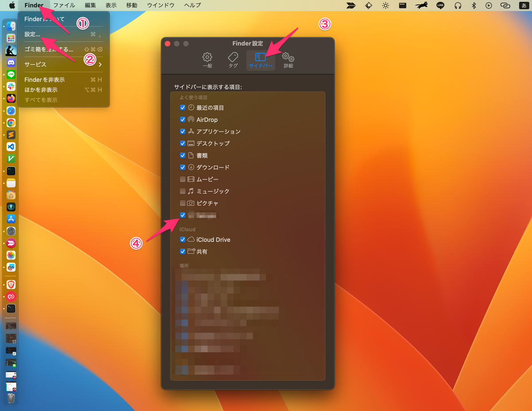
Task: Toggle the デスクトップ checkbox
Action: click(x=183, y=143)
